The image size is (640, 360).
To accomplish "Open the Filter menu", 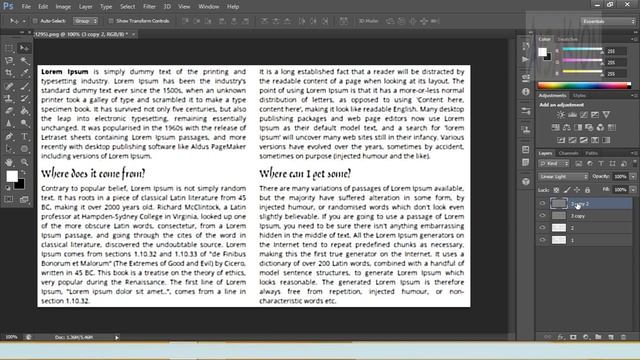I will [149, 7].
